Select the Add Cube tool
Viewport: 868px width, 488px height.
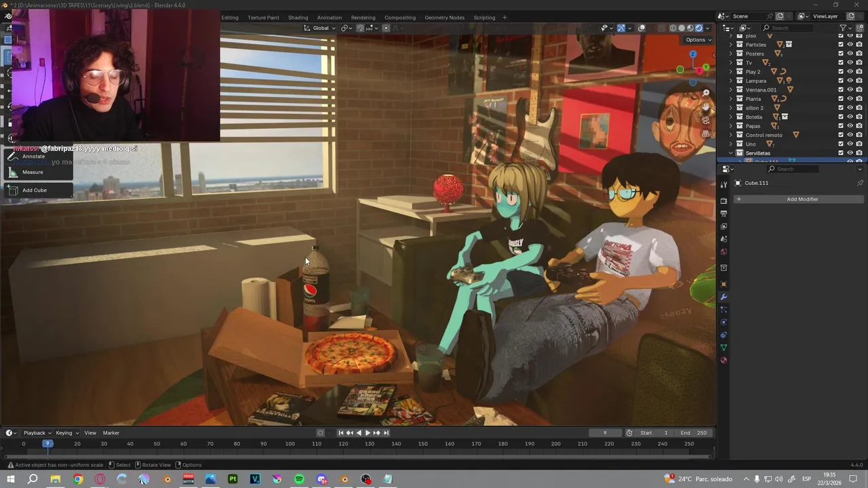[x=37, y=190]
